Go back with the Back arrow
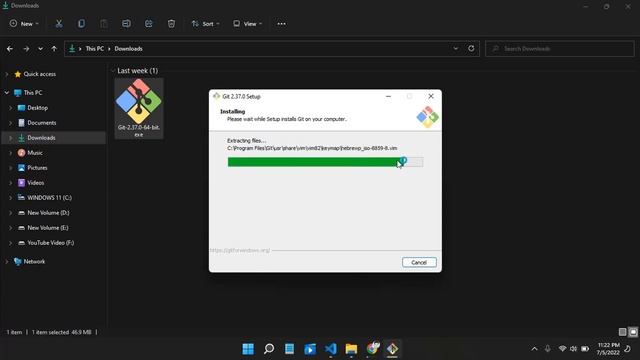The width and height of the screenshot is (640, 360). click(x=10, y=49)
